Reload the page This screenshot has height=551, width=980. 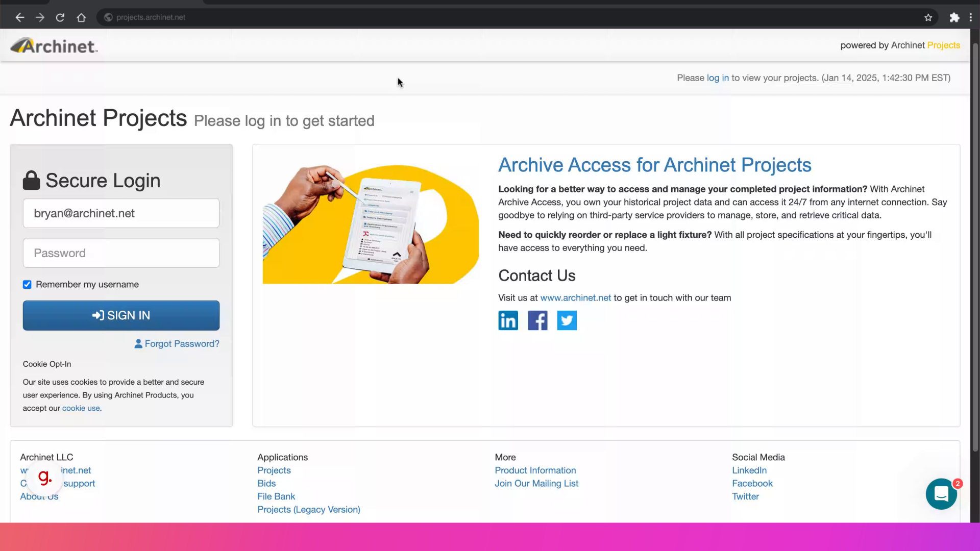pyautogui.click(x=60, y=17)
